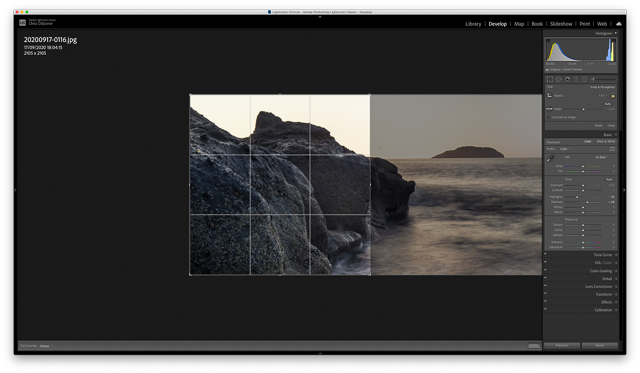The height and width of the screenshot is (373, 640).
Task: Expand the Color Grading panel triangle
Action: (616, 271)
